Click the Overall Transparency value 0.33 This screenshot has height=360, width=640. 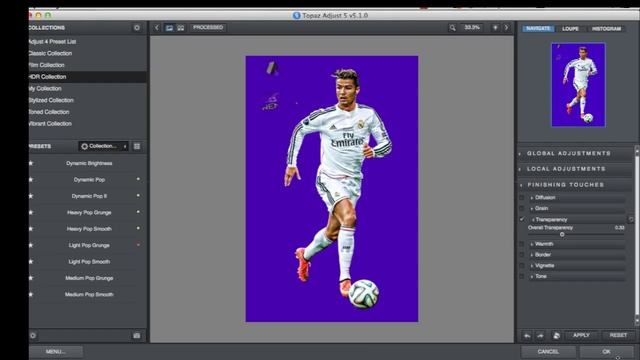point(619,228)
